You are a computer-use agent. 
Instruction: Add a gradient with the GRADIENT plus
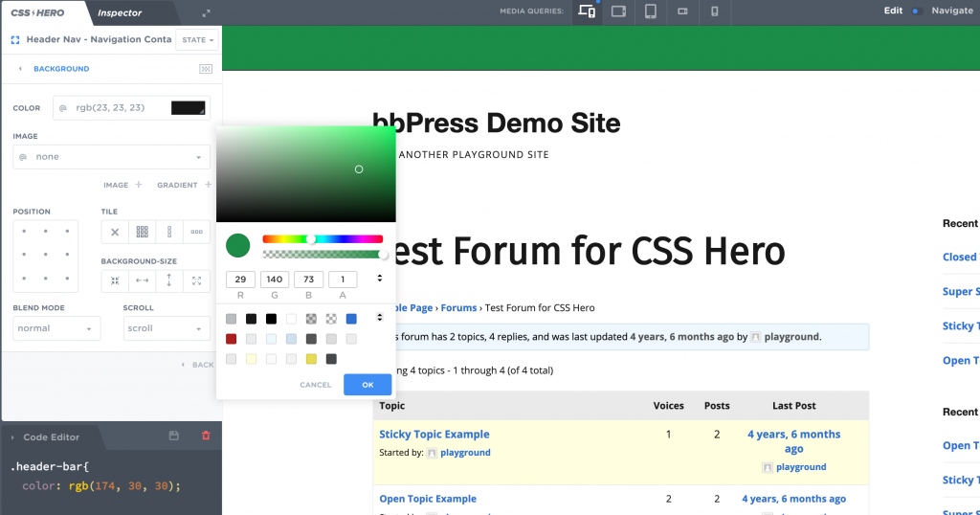point(208,185)
